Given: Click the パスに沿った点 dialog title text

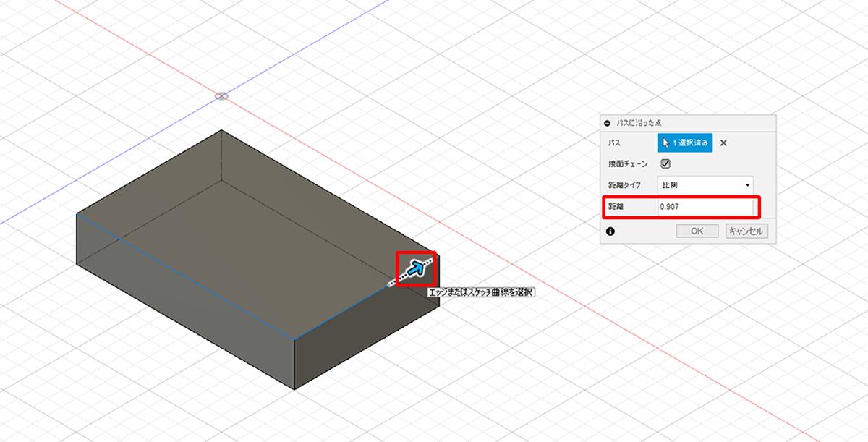Looking at the screenshot, I should point(641,123).
